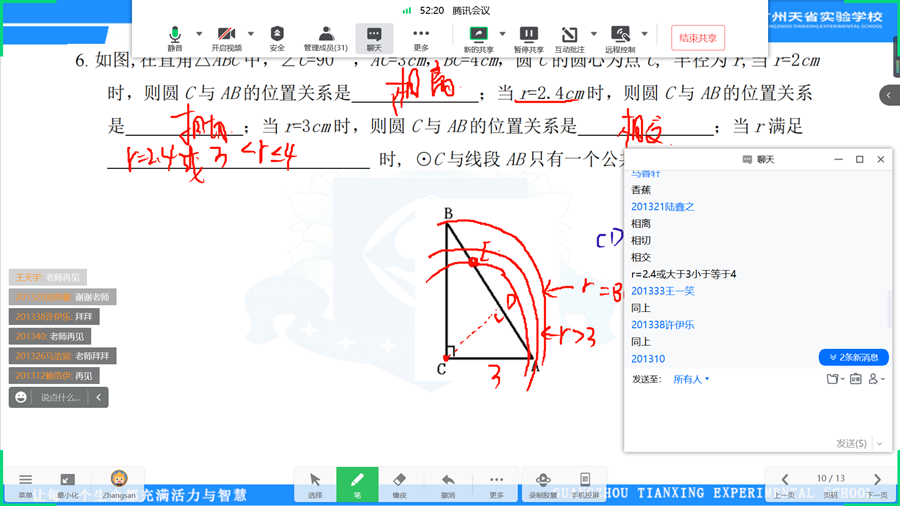Click danmaku message 王天宇: 老师再见

click(x=48, y=277)
